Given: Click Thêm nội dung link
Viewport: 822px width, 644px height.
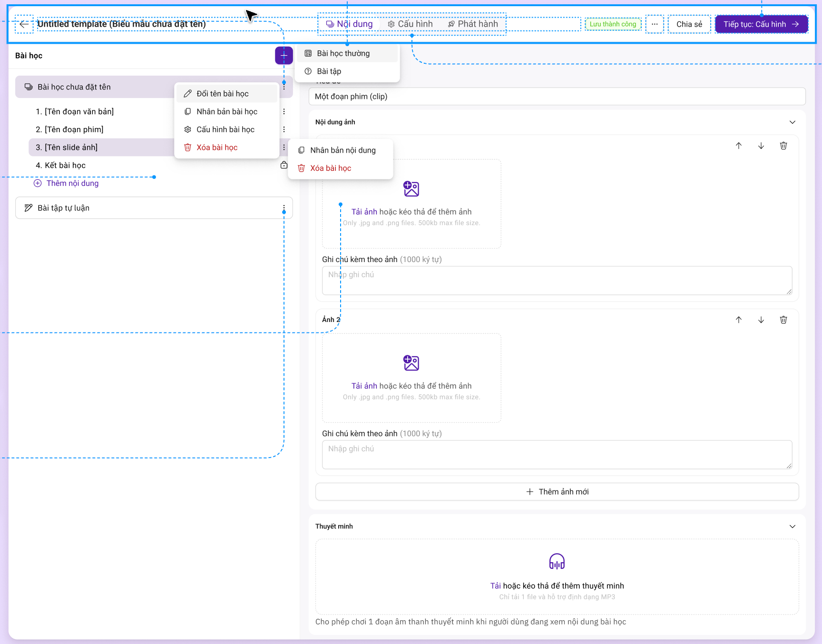Looking at the screenshot, I should [66, 183].
